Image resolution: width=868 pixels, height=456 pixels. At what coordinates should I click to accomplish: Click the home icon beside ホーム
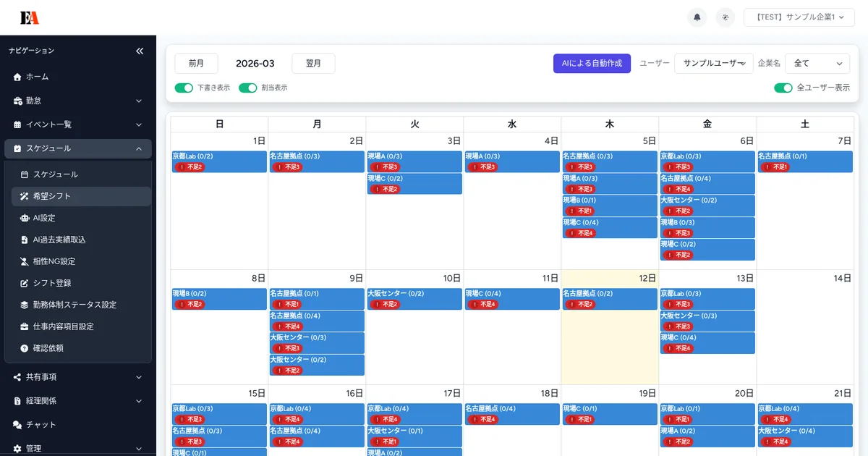(17, 77)
